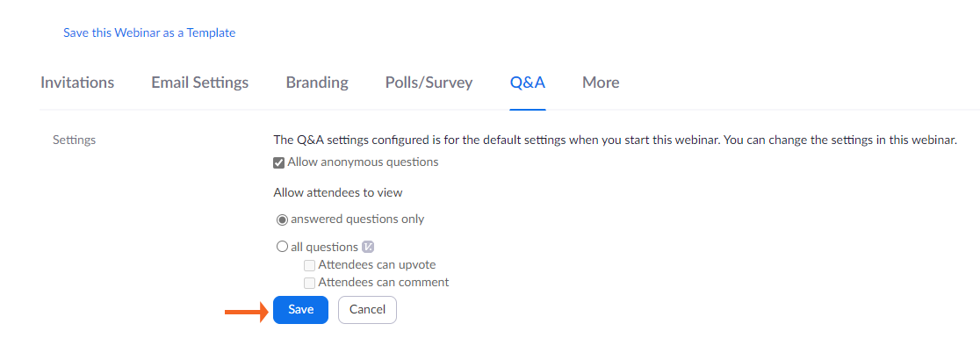980x360 pixels.
Task: Expand the More tab menu
Action: pos(601,83)
